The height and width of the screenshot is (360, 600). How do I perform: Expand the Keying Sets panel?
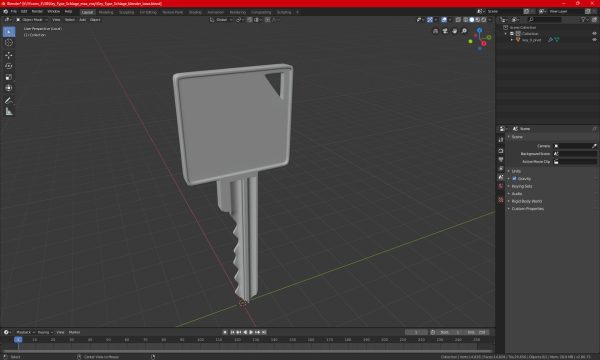pyautogui.click(x=522, y=186)
